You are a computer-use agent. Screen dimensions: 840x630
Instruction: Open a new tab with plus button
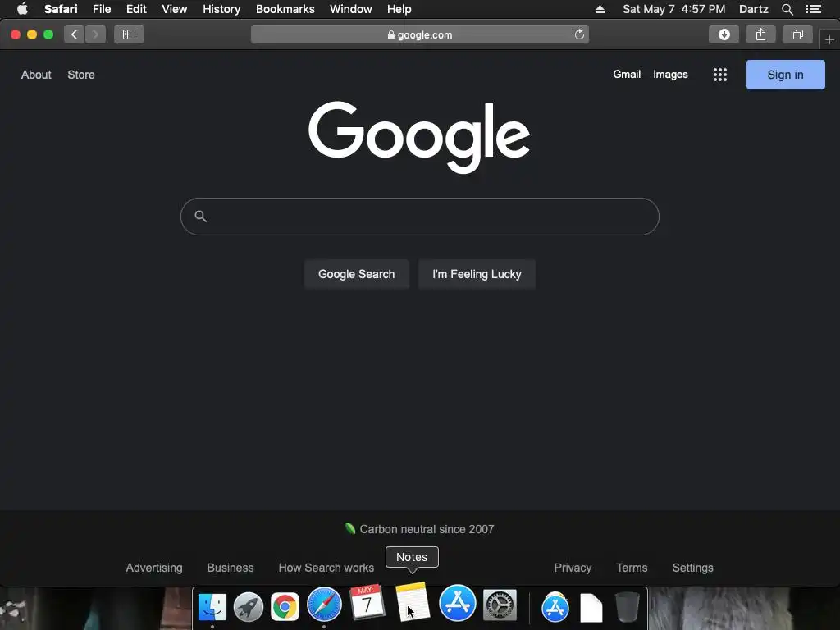point(829,39)
